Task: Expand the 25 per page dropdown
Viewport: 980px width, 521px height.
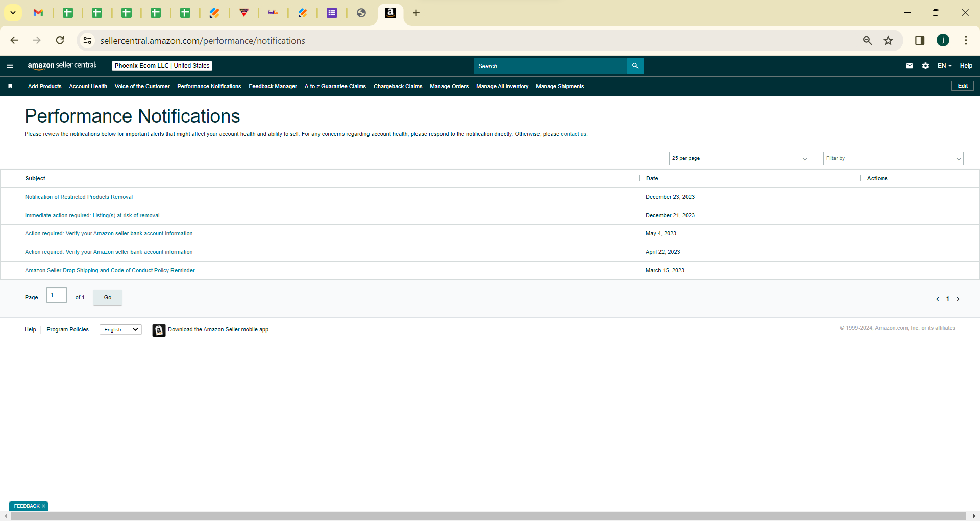Action: [x=739, y=158]
